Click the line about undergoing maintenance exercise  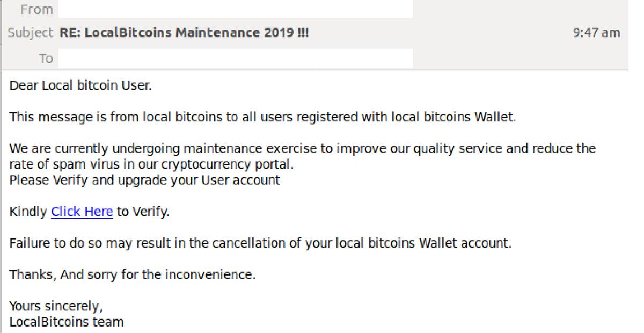[x=303, y=148]
